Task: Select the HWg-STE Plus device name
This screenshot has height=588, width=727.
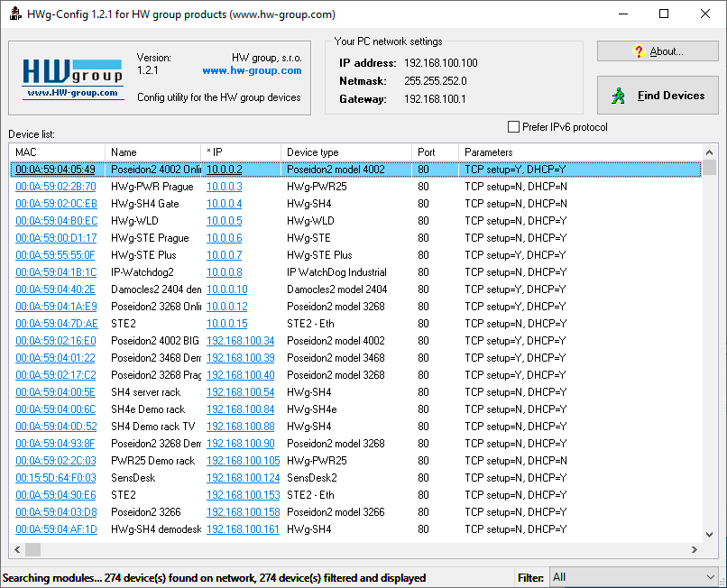Action: tap(143, 255)
